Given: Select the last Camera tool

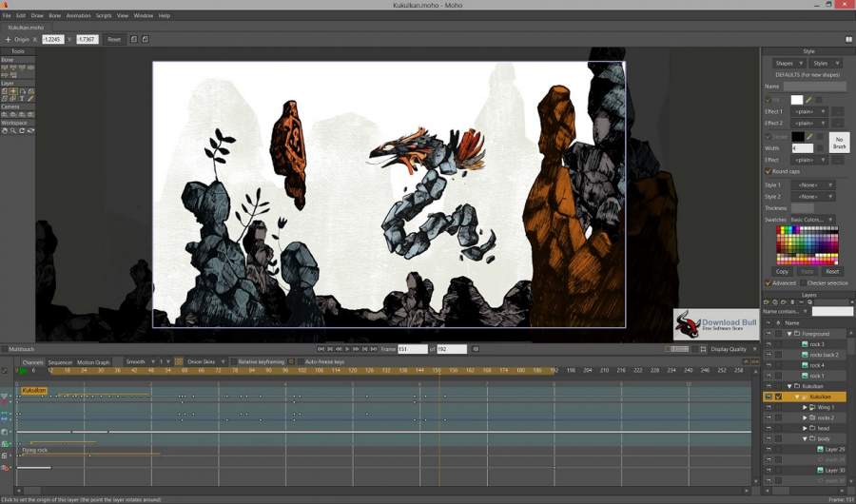Looking at the screenshot, I should 30,115.
